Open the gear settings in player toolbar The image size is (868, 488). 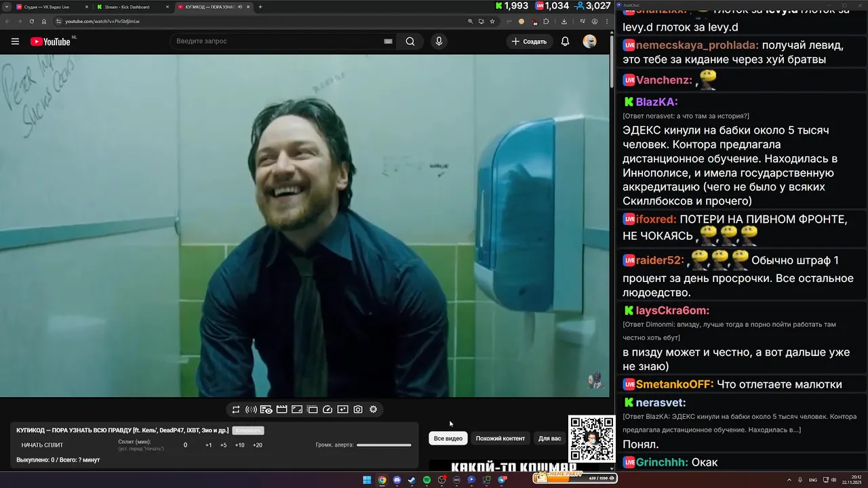373,409
